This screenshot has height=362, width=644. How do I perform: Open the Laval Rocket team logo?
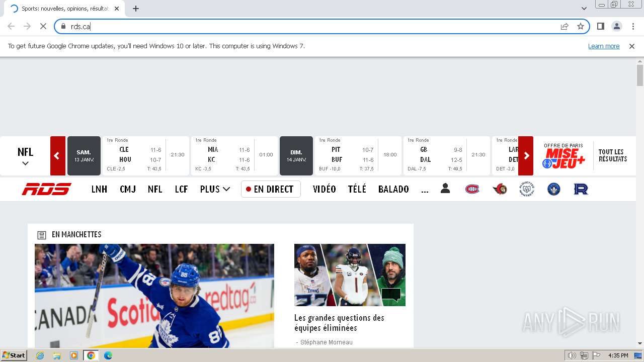tap(581, 189)
